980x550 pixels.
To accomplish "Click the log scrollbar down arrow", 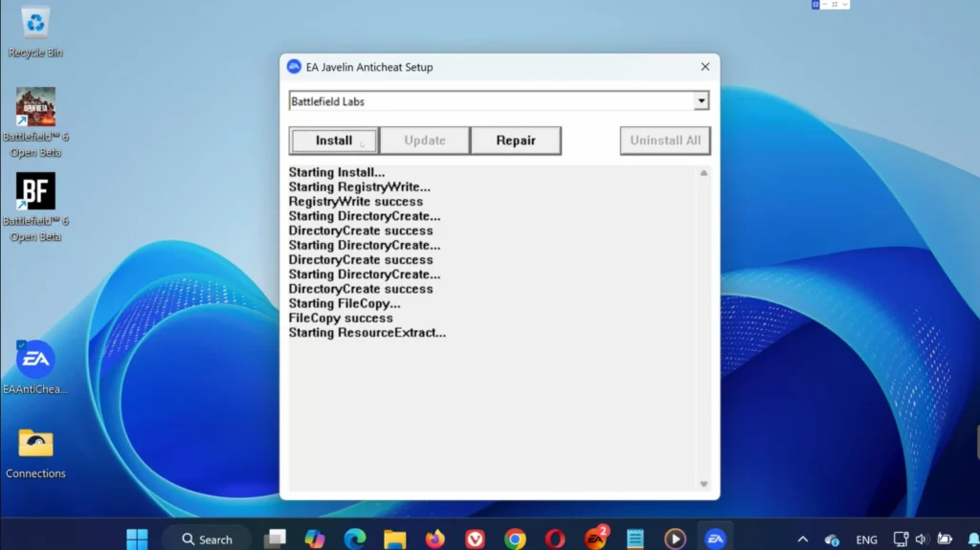I will click(703, 484).
